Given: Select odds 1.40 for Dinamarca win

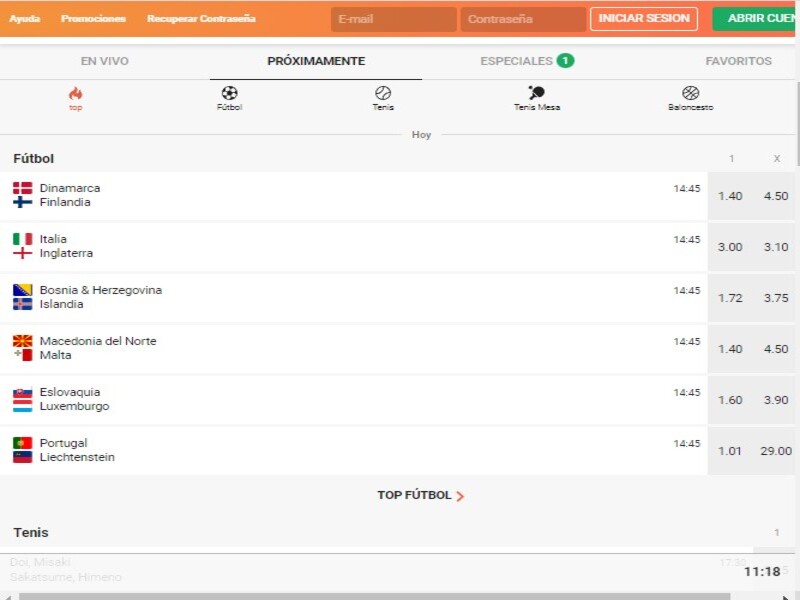Looking at the screenshot, I should (x=730, y=196).
